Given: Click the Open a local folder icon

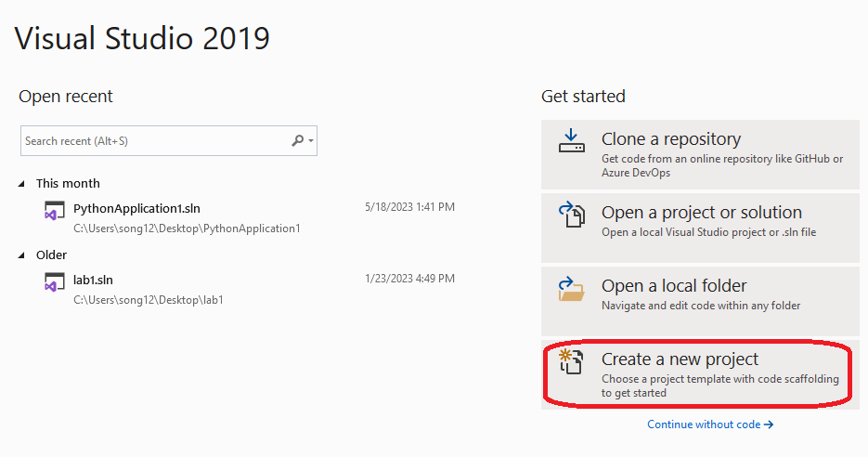Looking at the screenshot, I should tap(571, 289).
